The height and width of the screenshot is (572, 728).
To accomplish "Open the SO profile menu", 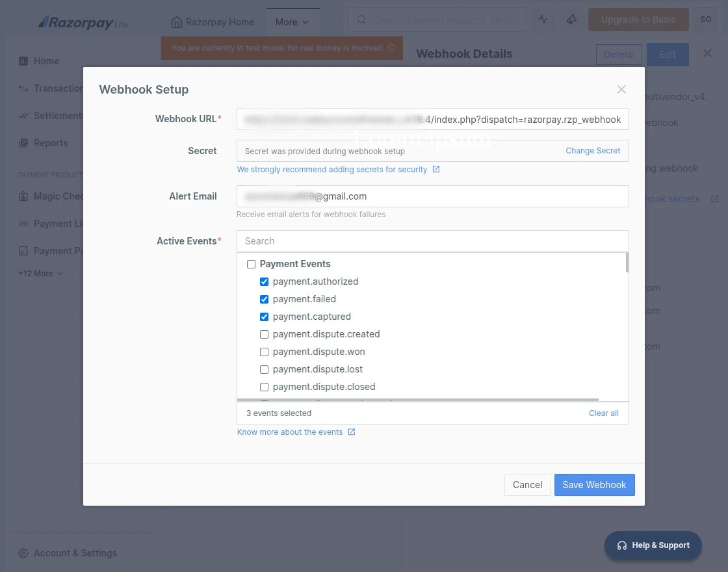I will 706,19.
